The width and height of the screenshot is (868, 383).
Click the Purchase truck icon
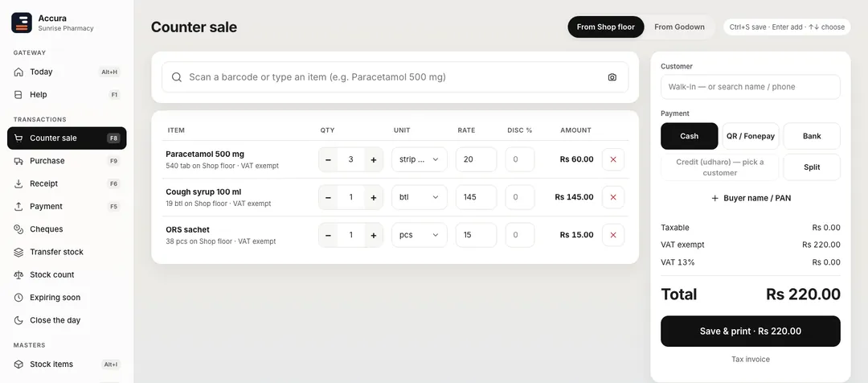18,161
